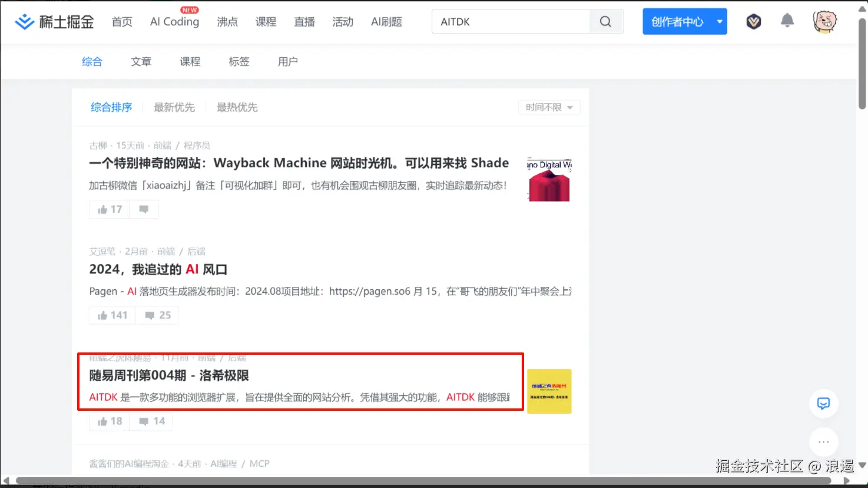Open 课程 in the top navigation

click(x=266, y=22)
